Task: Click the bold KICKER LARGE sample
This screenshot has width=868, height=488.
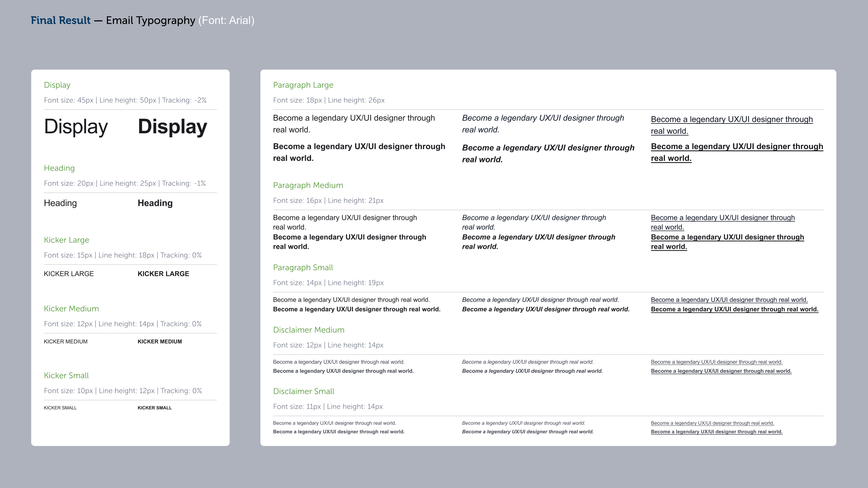Action: pos(163,274)
